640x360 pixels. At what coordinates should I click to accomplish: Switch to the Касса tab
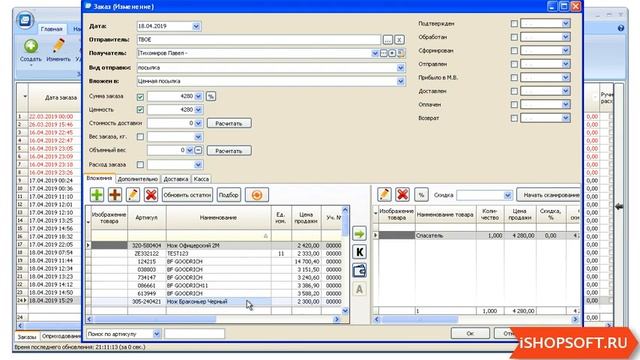pyautogui.click(x=201, y=179)
